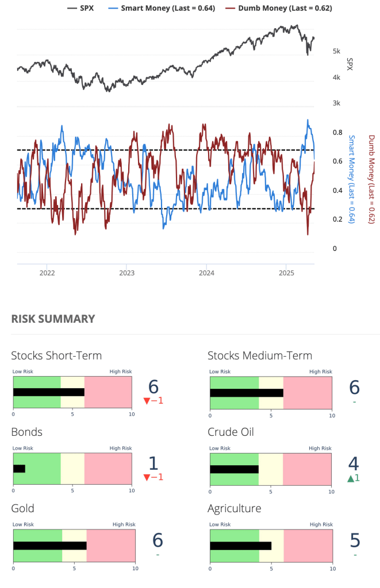
Task: Click the Bonds risk gauge black bar
Action: (19, 469)
